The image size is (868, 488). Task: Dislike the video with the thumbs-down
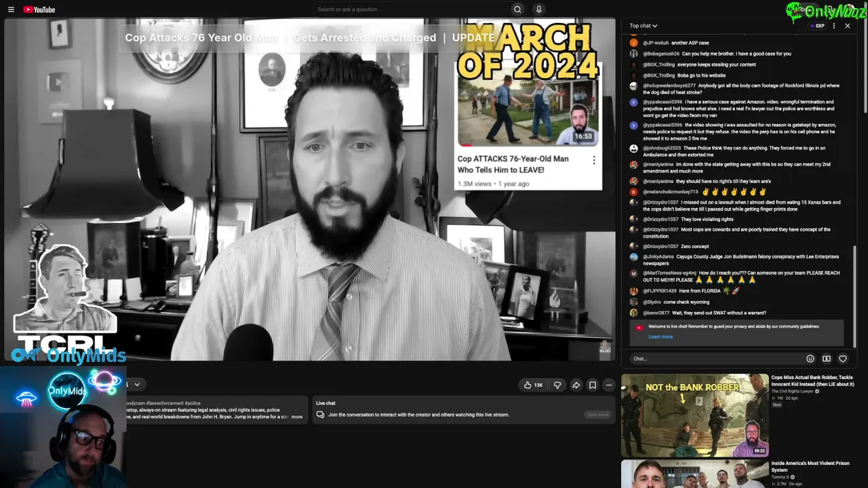tap(557, 385)
